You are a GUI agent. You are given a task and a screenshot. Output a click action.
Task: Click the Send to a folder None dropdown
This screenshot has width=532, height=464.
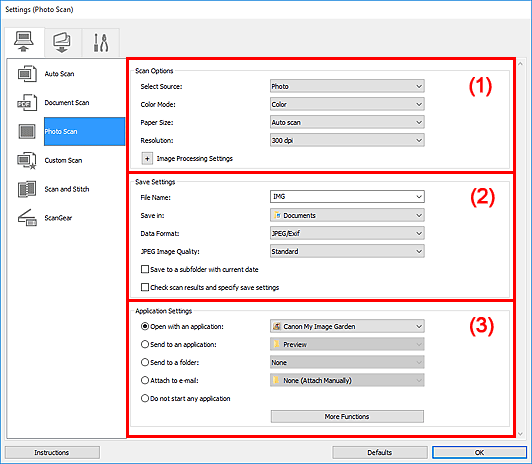point(347,362)
